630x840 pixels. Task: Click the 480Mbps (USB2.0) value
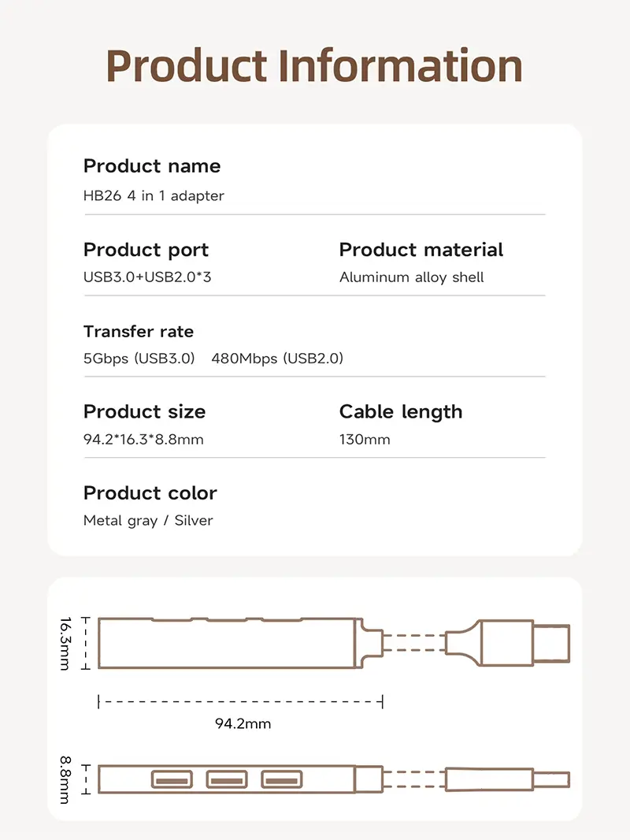[x=277, y=359]
